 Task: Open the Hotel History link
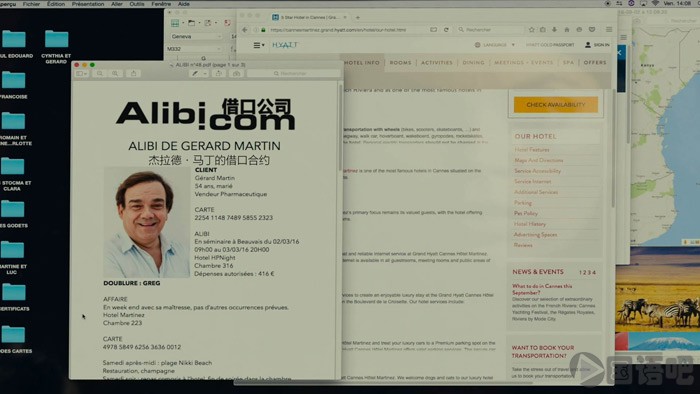point(530,224)
